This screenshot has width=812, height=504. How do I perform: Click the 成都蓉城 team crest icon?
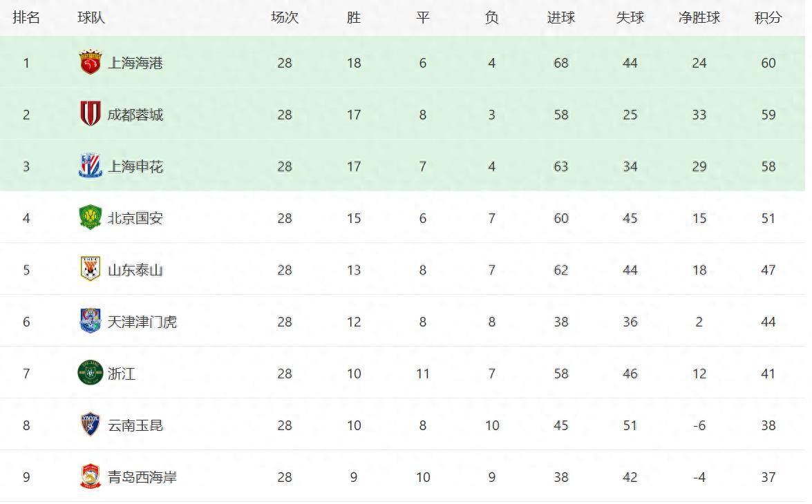pos(90,115)
